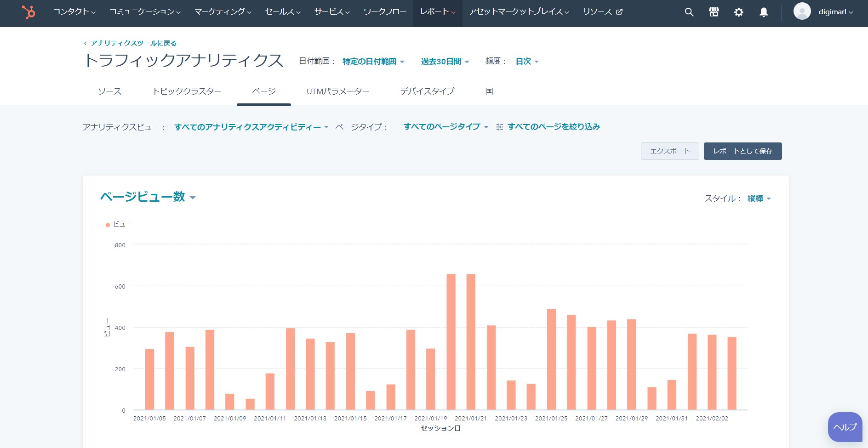Open the リソース external link
The width and height of the screenshot is (868, 448).
603,12
